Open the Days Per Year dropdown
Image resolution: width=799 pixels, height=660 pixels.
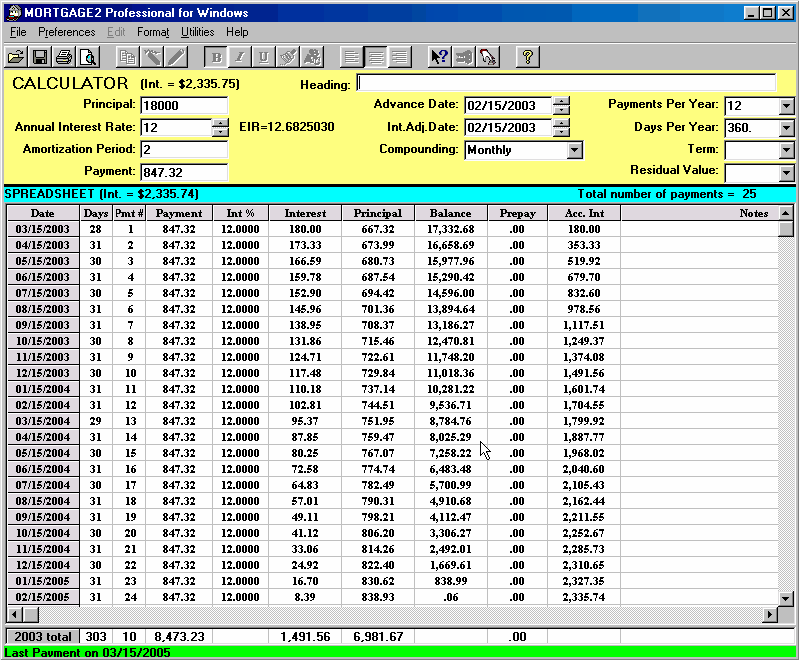[x=785, y=128]
